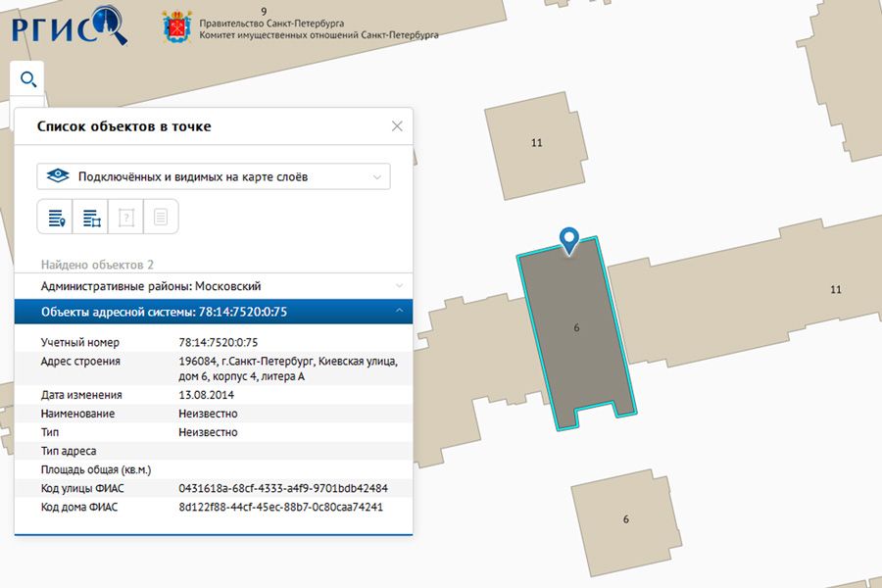Click the Учетный номер label
The height and width of the screenshot is (588, 882).
point(80,342)
